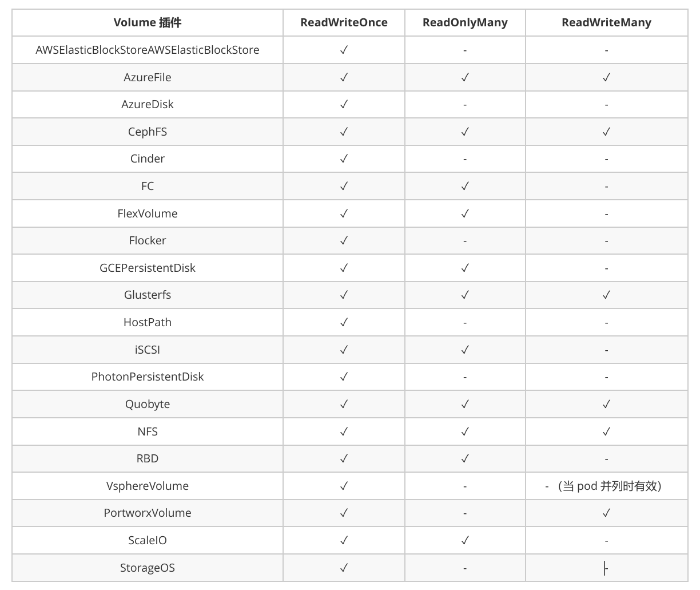Select the FlexVolume plugin name
Viewport: 700px width, 590px height.
[x=148, y=213]
